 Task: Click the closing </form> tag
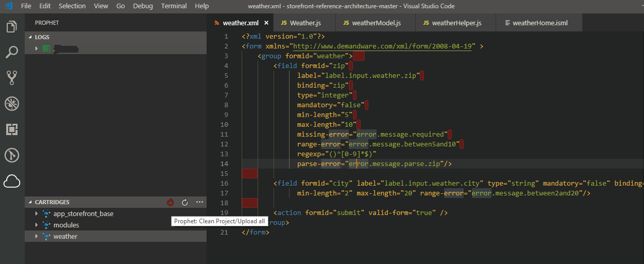[x=256, y=233]
